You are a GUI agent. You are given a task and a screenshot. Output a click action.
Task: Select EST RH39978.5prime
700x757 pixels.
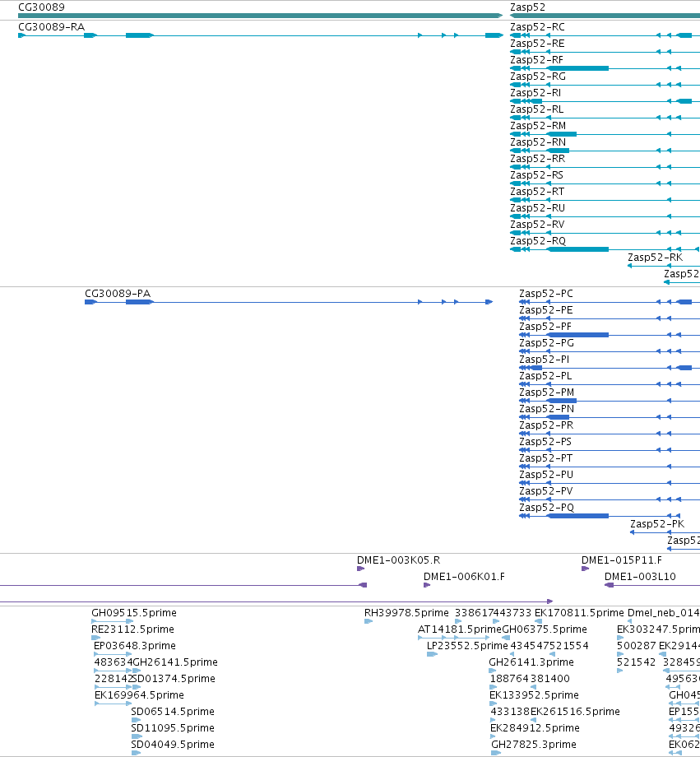pos(406,613)
